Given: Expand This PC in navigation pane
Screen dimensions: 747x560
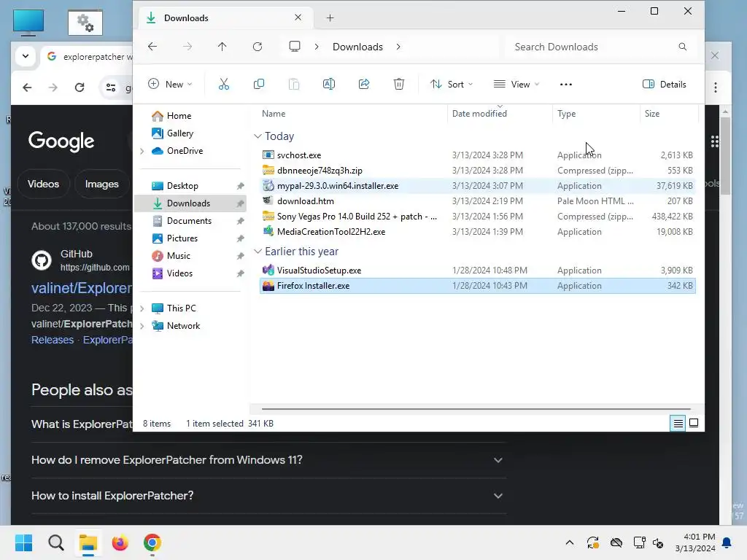Looking at the screenshot, I should click(142, 308).
